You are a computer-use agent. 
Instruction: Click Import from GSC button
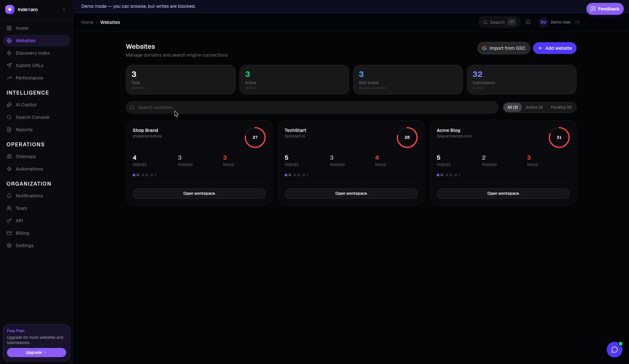coord(504,48)
